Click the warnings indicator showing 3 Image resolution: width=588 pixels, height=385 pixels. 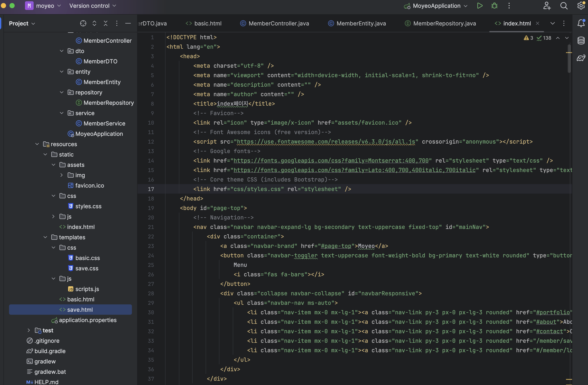(x=528, y=38)
